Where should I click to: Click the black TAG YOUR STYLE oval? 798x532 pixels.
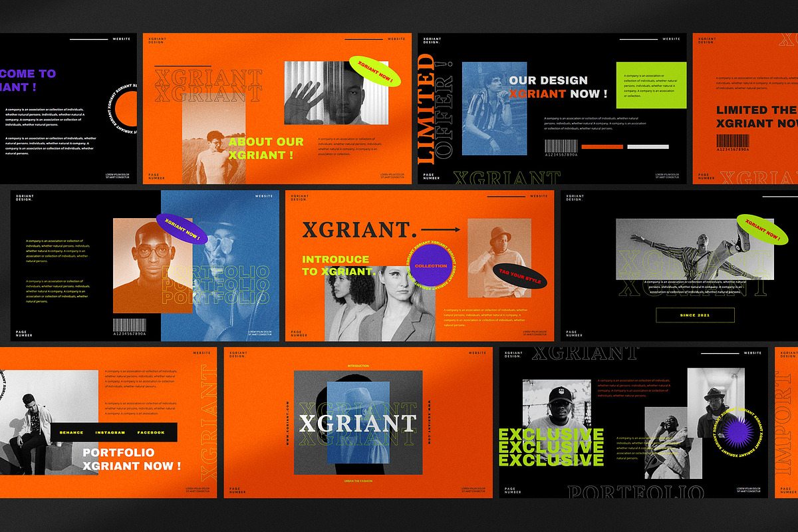tap(519, 277)
